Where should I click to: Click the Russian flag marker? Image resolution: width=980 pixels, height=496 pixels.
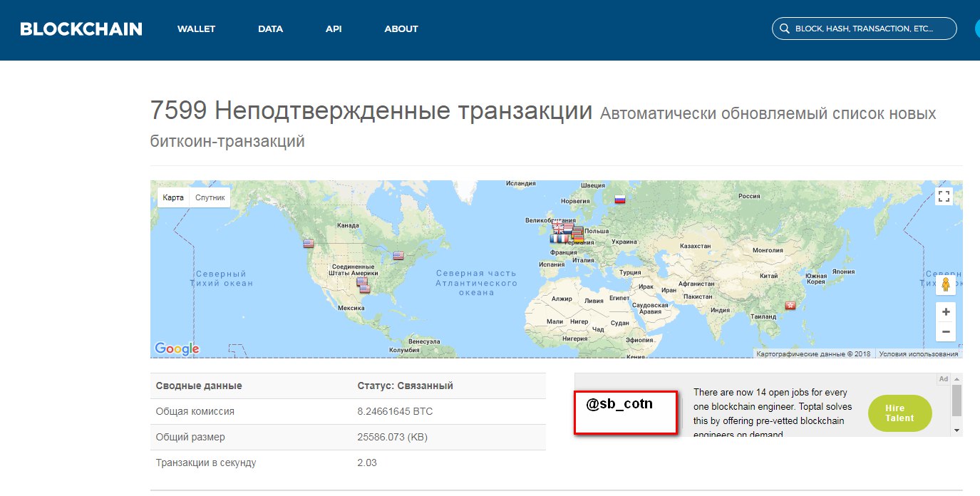click(x=620, y=200)
